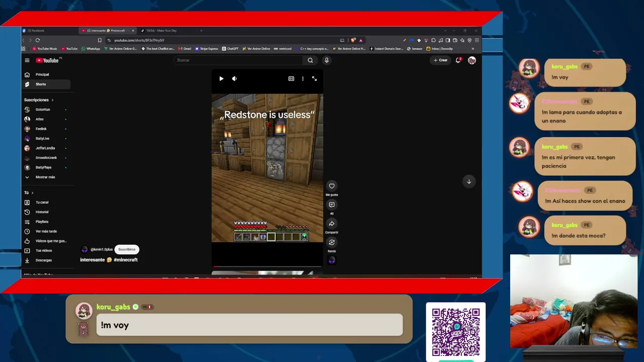Open the @kevin1.0plus channel link
This screenshot has width=644, height=362.
(102, 249)
